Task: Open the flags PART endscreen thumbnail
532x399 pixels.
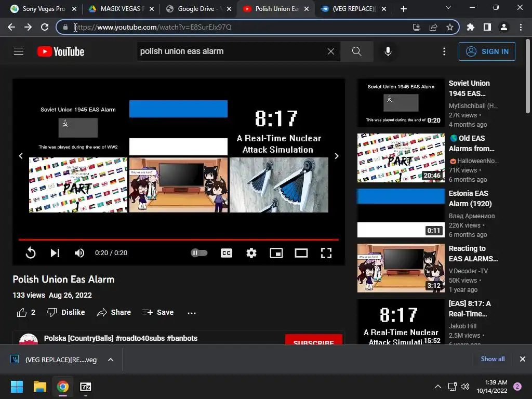Action: click(78, 185)
